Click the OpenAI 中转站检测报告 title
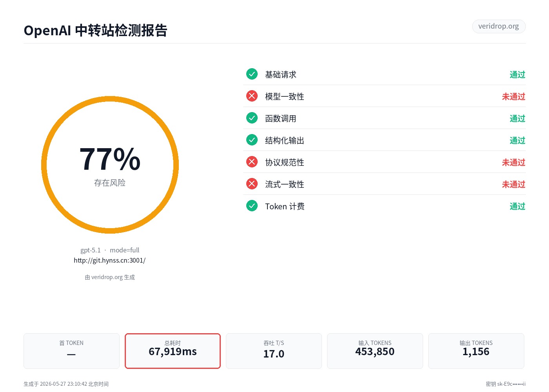The width and height of the screenshot is (549, 392). pyautogui.click(x=96, y=30)
